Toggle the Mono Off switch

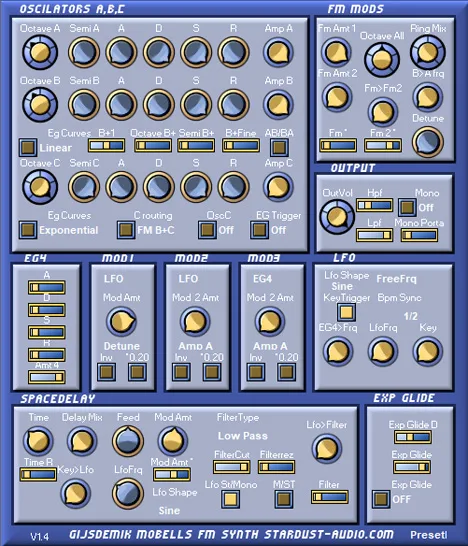407,208
